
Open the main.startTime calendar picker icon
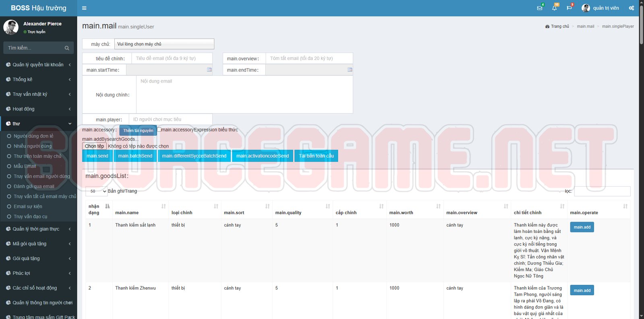209,70
